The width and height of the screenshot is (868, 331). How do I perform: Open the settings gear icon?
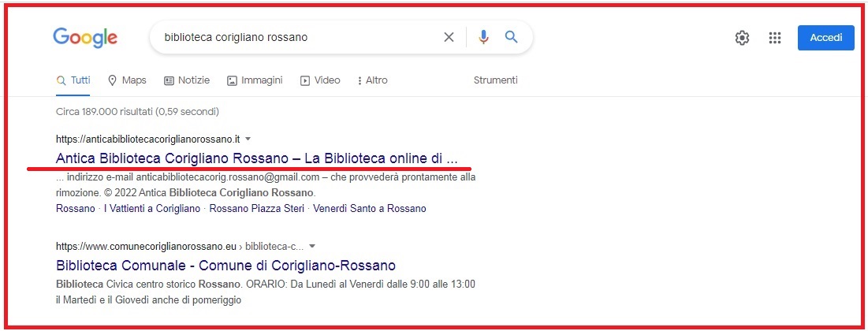pyautogui.click(x=742, y=38)
